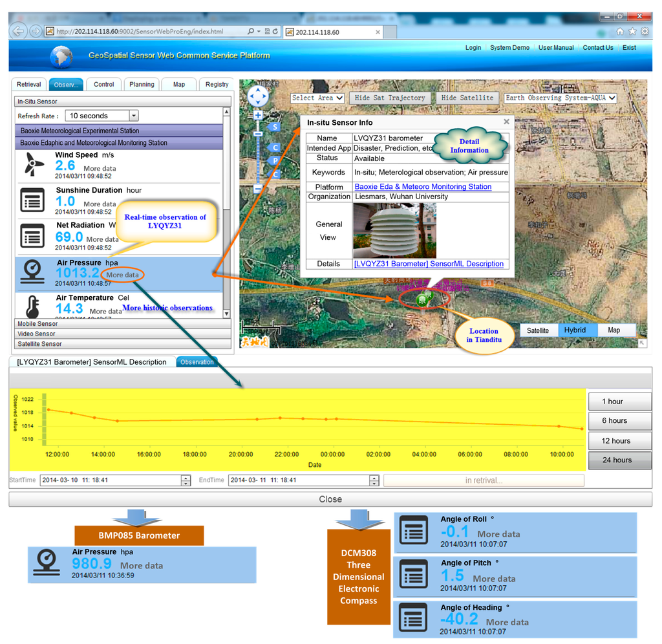Click the Air Temperature thermometer icon
The image size is (662, 644).
tap(32, 306)
